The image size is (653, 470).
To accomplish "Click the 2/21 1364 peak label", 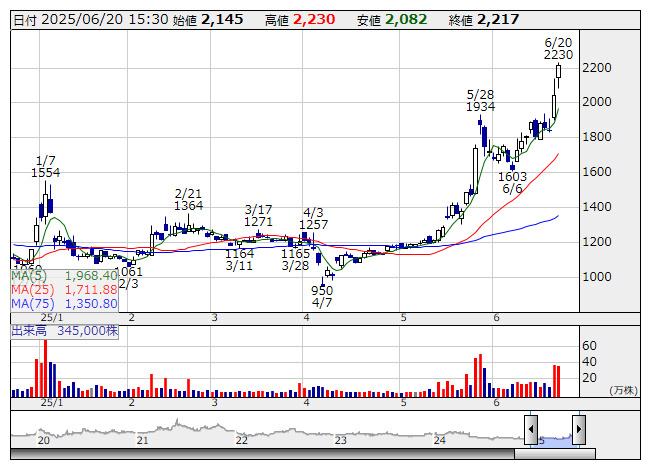I will [188, 199].
